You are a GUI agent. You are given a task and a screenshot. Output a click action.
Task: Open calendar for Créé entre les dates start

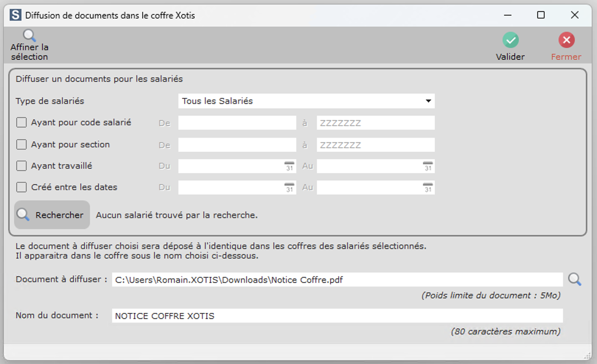click(289, 188)
